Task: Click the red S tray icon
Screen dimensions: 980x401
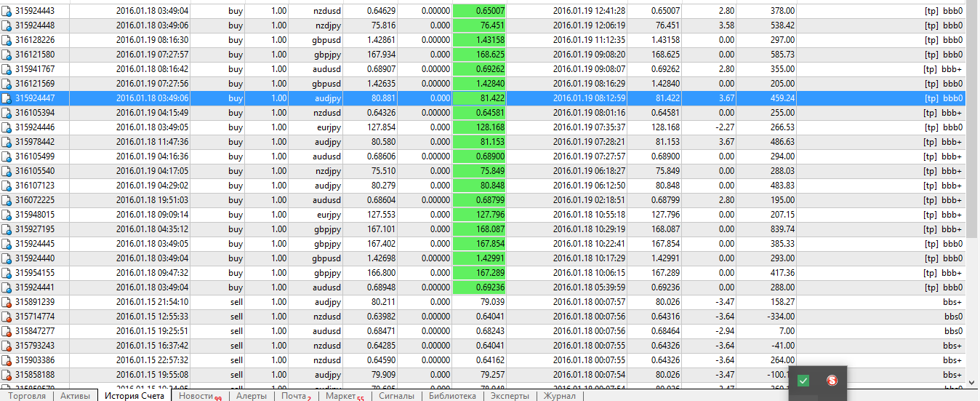Action: coord(832,380)
